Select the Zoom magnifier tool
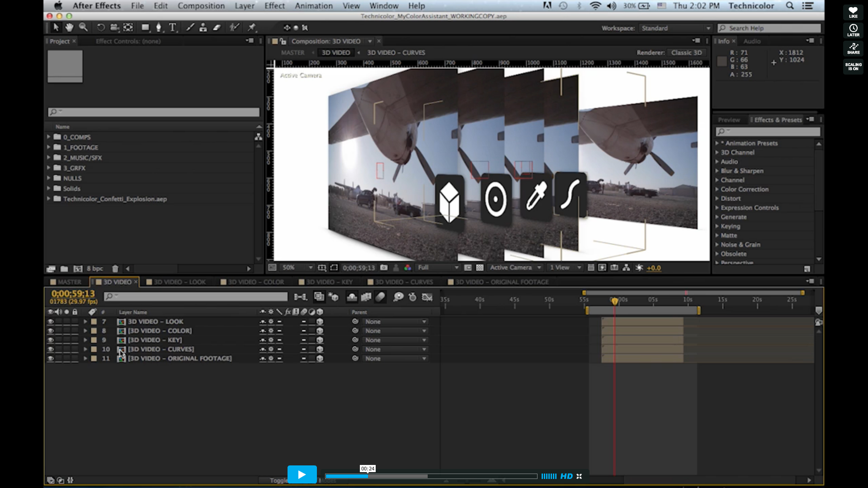This screenshot has height=488, width=868. 83,28
